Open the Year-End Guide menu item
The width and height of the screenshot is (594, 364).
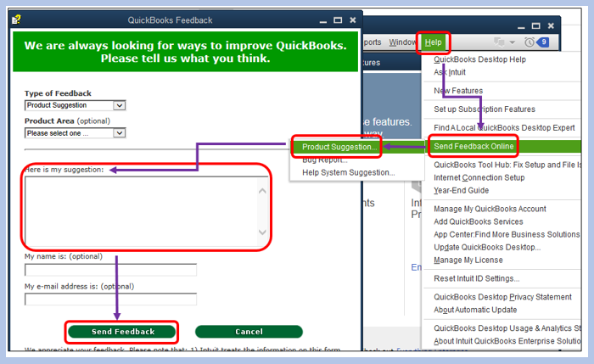click(462, 191)
